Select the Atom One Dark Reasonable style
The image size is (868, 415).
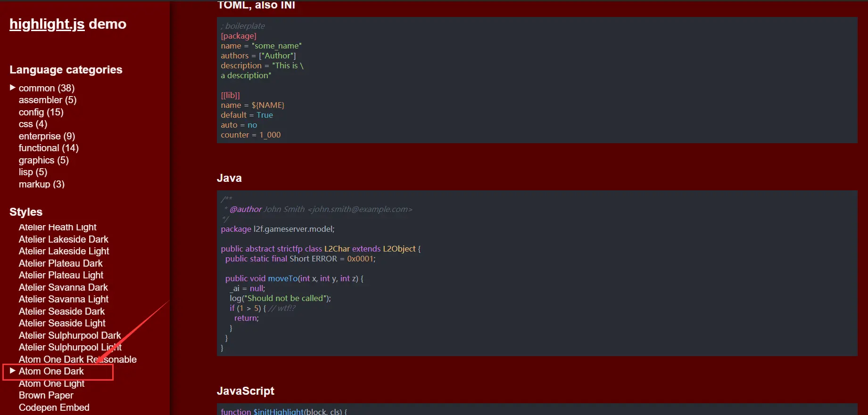click(x=78, y=359)
